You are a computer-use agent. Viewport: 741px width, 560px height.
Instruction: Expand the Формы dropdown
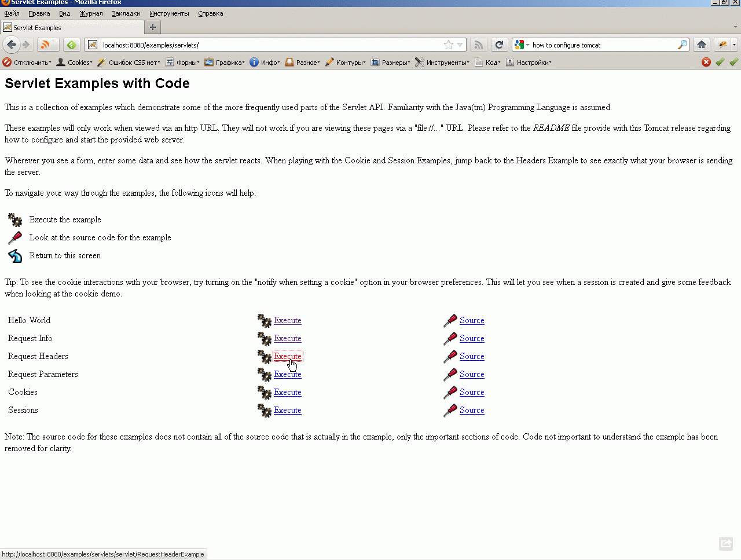(x=182, y=62)
